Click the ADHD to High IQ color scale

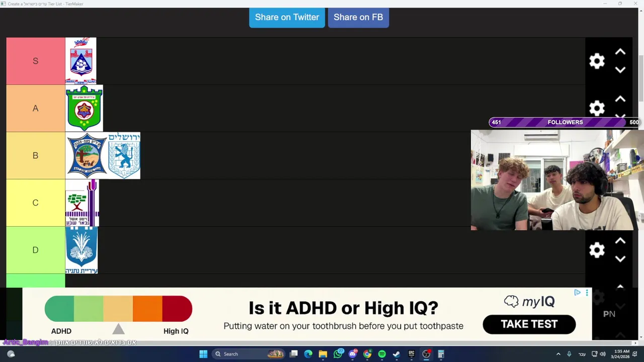tap(118, 309)
